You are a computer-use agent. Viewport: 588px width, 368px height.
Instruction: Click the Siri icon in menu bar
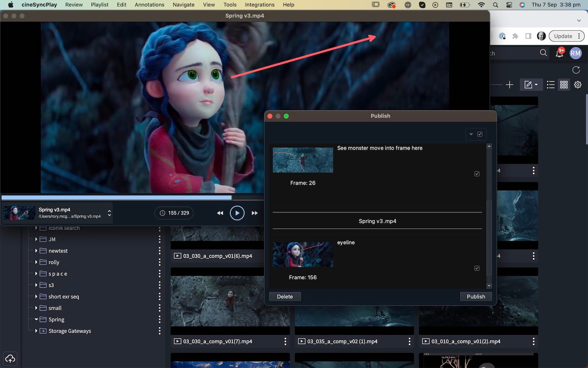pyautogui.click(x=522, y=5)
